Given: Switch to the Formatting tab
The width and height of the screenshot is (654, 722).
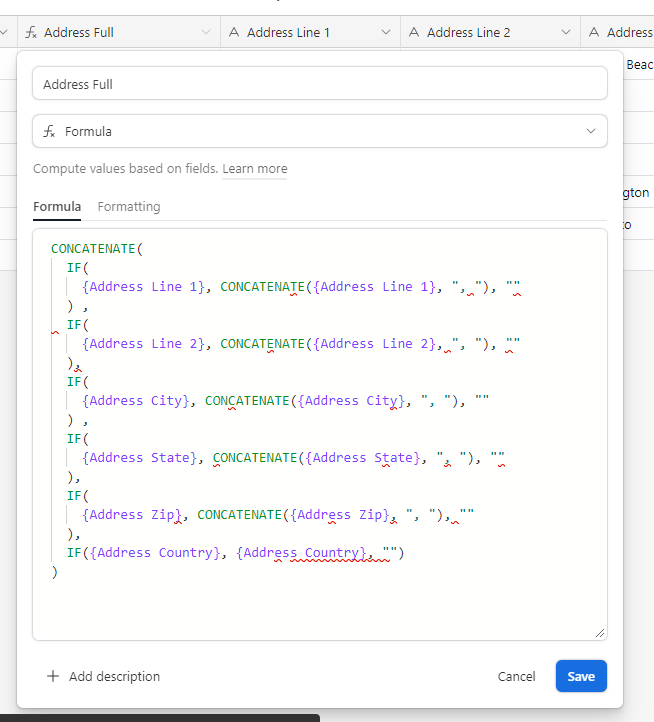Looking at the screenshot, I should 129,207.
